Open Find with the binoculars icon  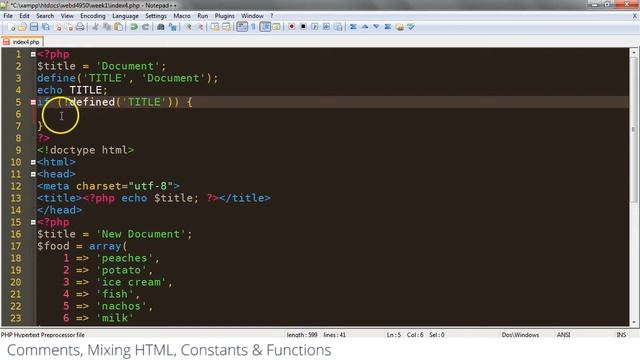click(161, 27)
